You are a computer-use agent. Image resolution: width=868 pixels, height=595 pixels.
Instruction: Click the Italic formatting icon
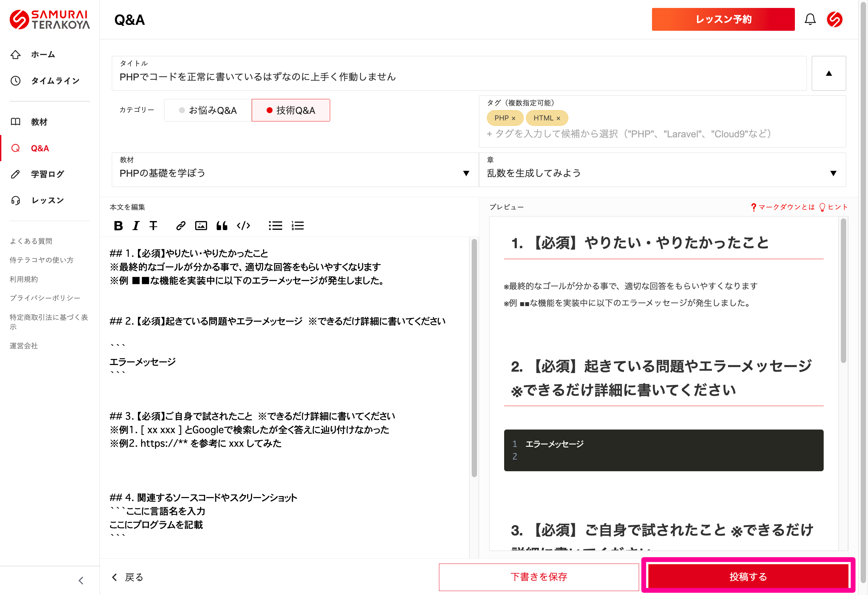pyautogui.click(x=136, y=226)
